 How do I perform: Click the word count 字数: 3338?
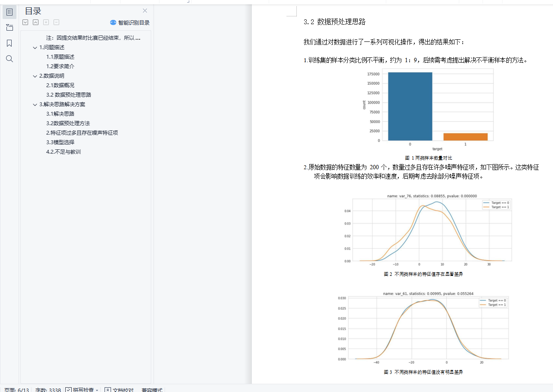coord(48,390)
